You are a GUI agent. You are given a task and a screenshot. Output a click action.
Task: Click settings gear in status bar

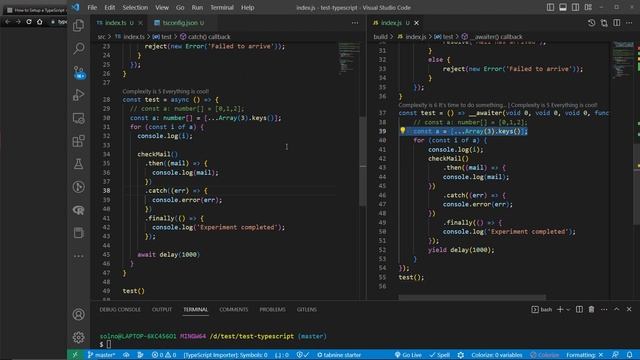click(460, 355)
